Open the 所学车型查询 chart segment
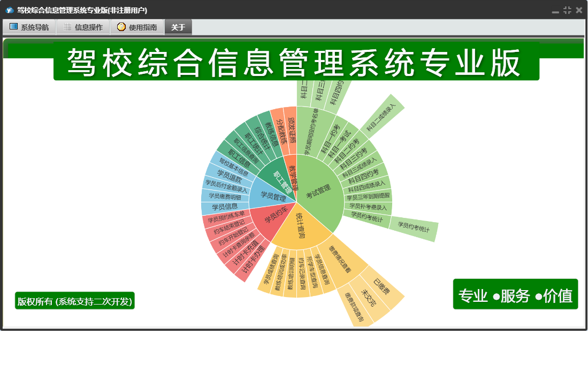 point(312,272)
